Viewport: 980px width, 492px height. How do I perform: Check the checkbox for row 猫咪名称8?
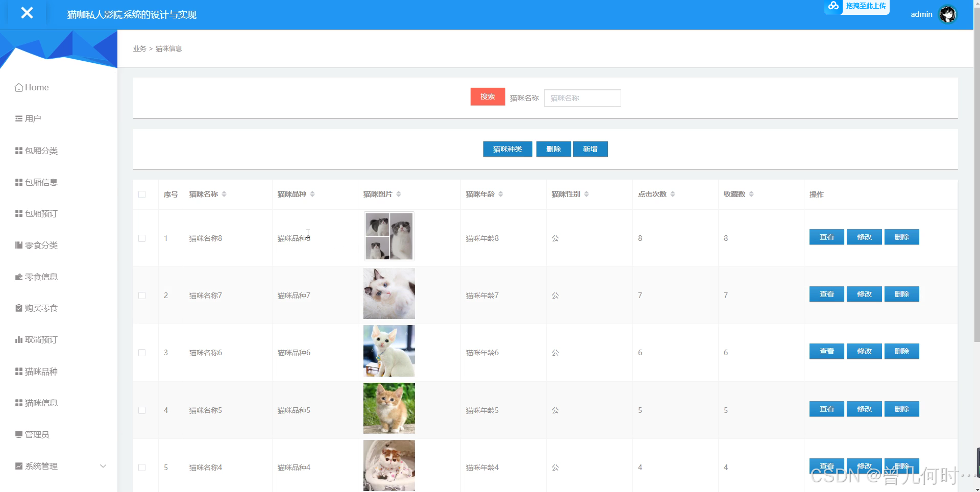(x=142, y=238)
